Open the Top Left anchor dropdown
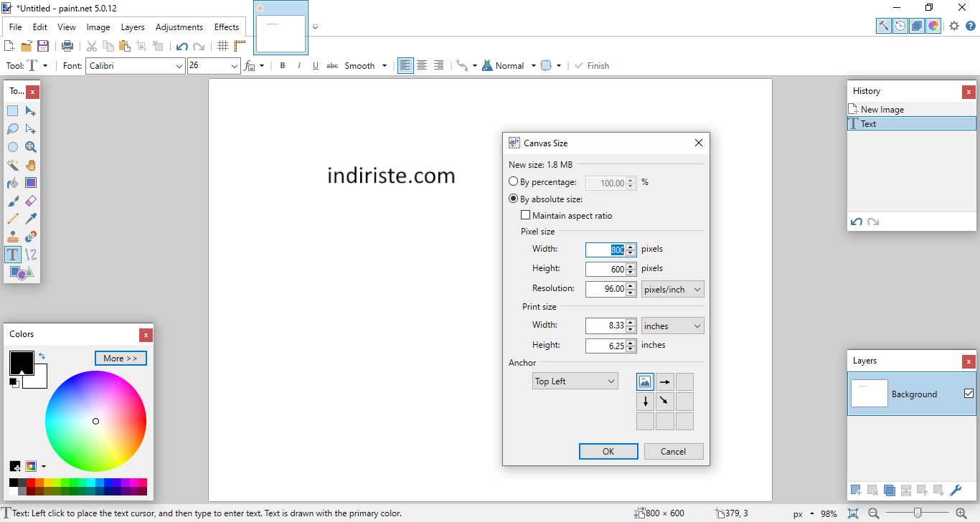 575,381
